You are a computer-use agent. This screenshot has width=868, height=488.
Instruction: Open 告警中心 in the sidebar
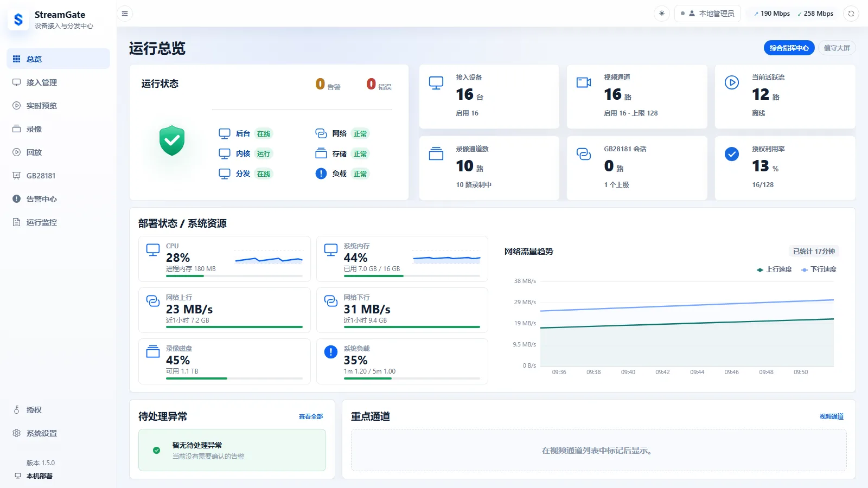point(58,199)
